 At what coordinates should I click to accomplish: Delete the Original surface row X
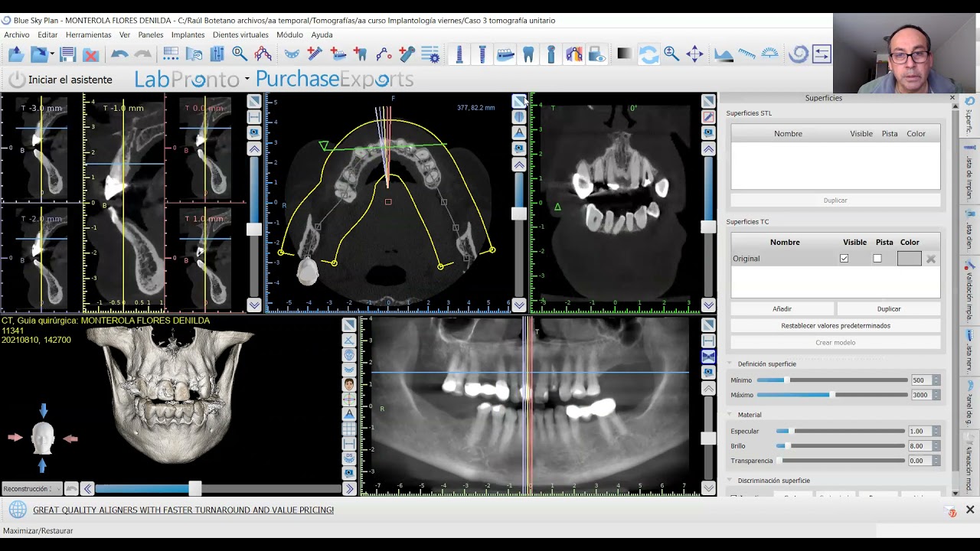[931, 259]
